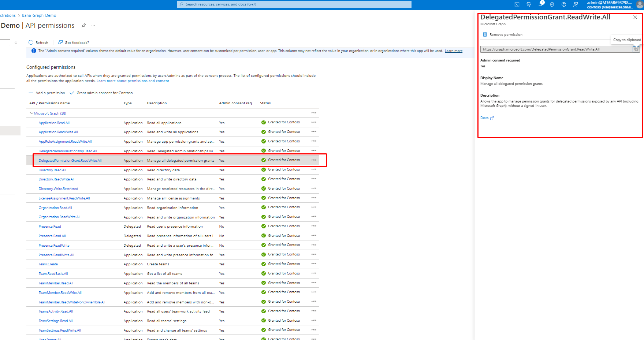
Task: Open the help question-mark icon
Action: click(x=563, y=4)
